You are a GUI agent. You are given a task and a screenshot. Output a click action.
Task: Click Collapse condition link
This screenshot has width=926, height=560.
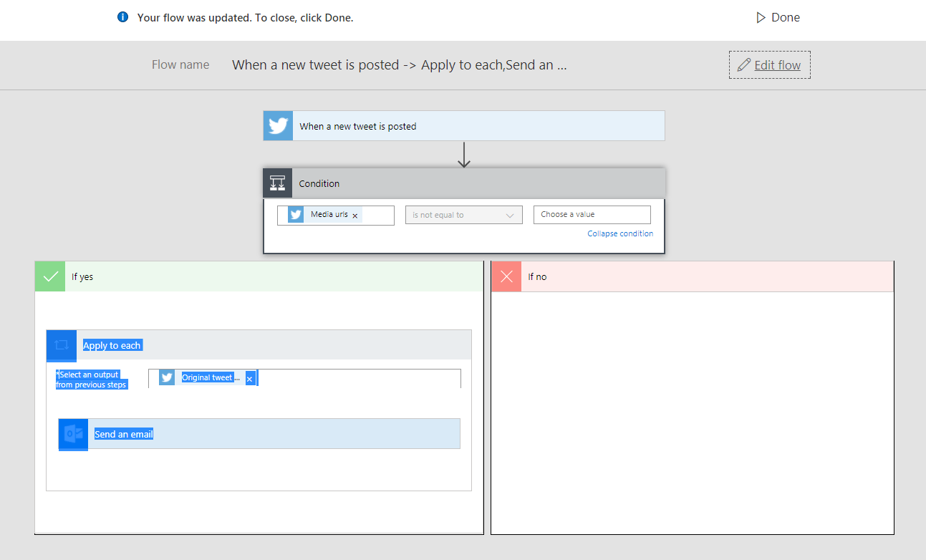pos(620,233)
